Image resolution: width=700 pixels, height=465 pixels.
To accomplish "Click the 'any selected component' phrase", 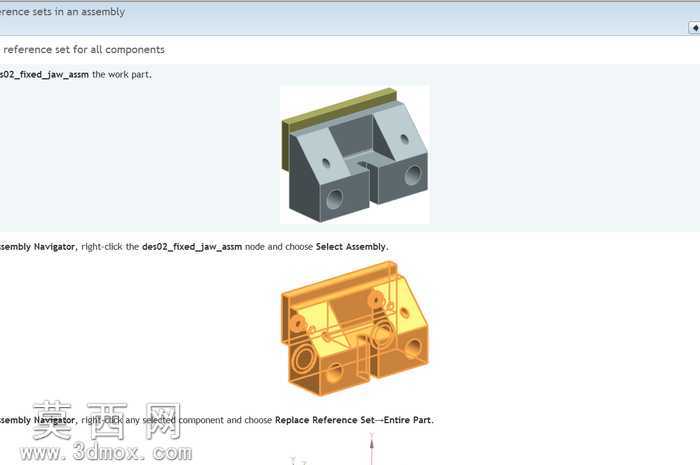I will click(174, 420).
